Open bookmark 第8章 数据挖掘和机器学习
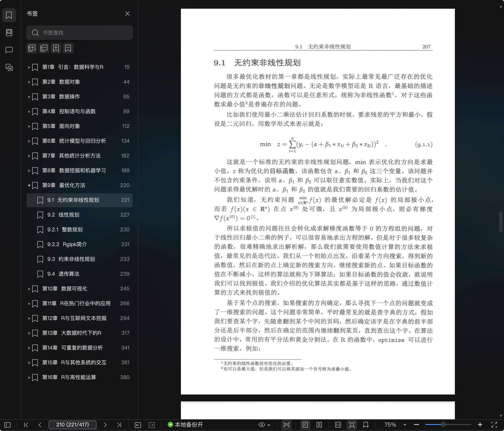 [x=80, y=171]
